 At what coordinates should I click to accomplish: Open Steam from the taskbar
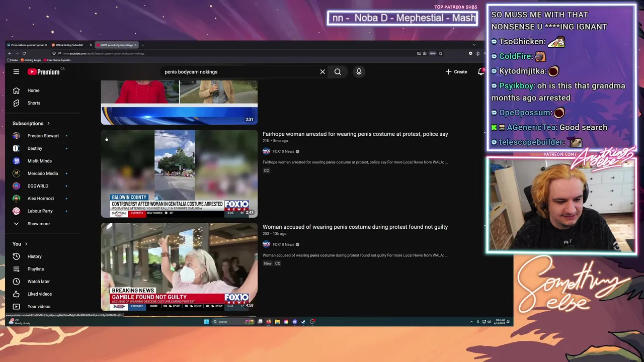(303, 322)
